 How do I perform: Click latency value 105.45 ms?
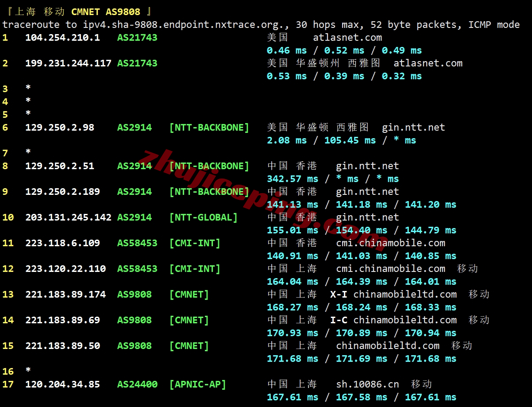point(350,140)
